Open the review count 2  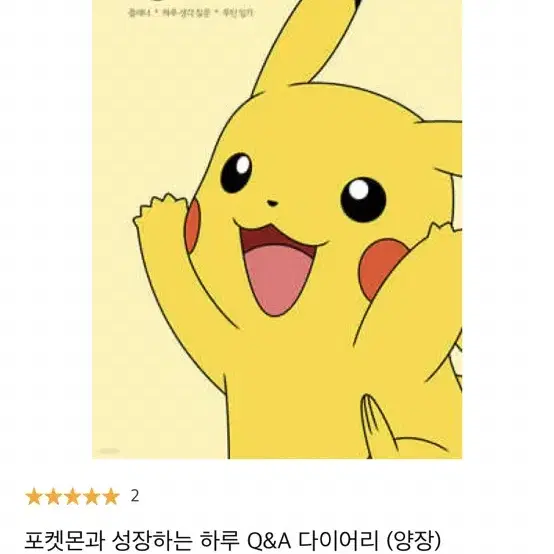click(x=135, y=496)
